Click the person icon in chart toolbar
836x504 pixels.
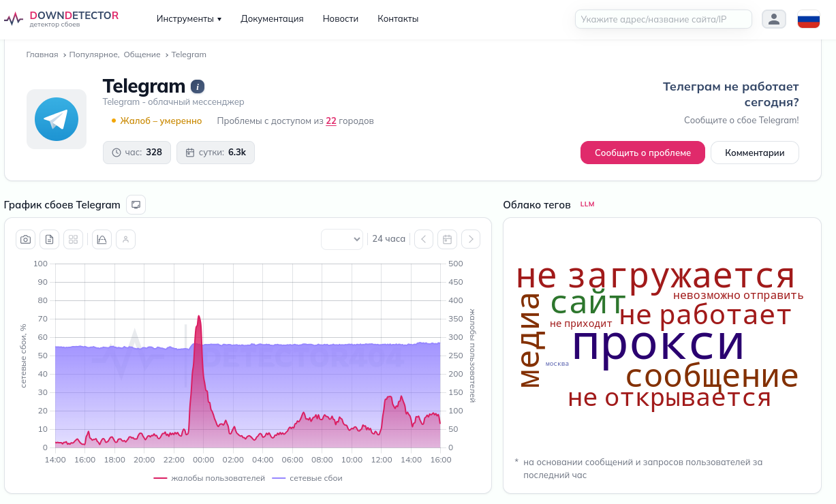pos(125,239)
